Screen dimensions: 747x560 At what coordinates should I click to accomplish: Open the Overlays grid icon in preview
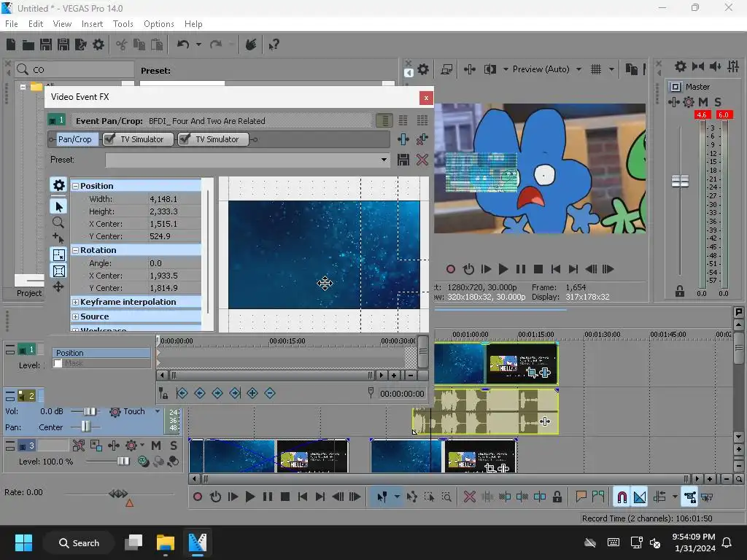click(x=595, y=69)
